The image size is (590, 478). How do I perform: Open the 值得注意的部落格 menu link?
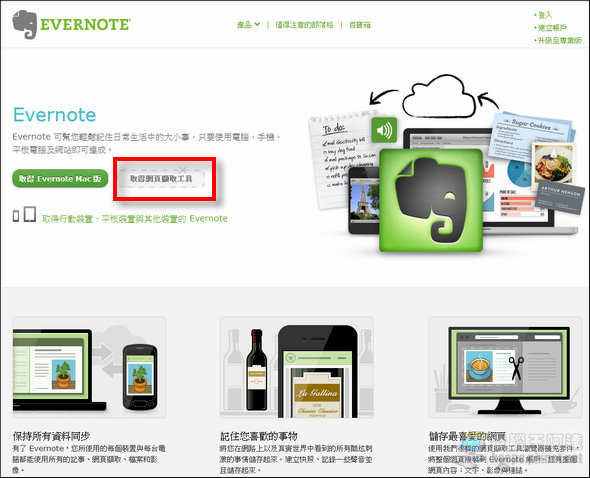tap(304, 25)
